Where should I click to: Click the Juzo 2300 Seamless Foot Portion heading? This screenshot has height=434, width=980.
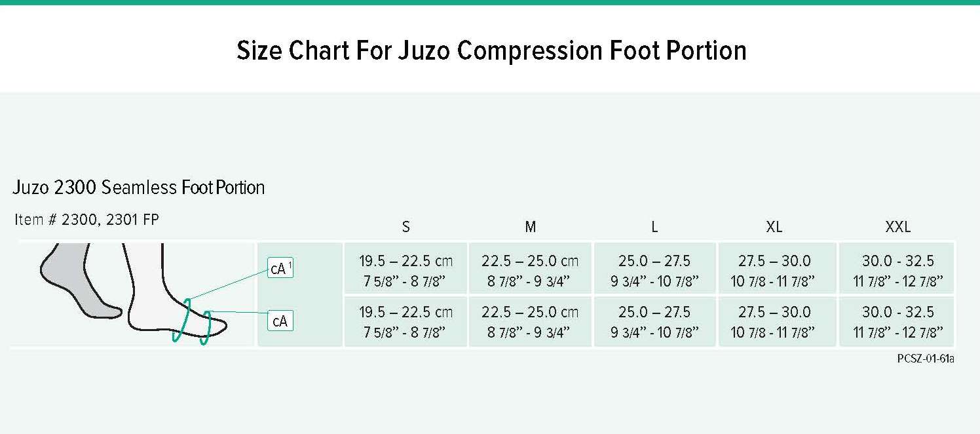[138, 188]
